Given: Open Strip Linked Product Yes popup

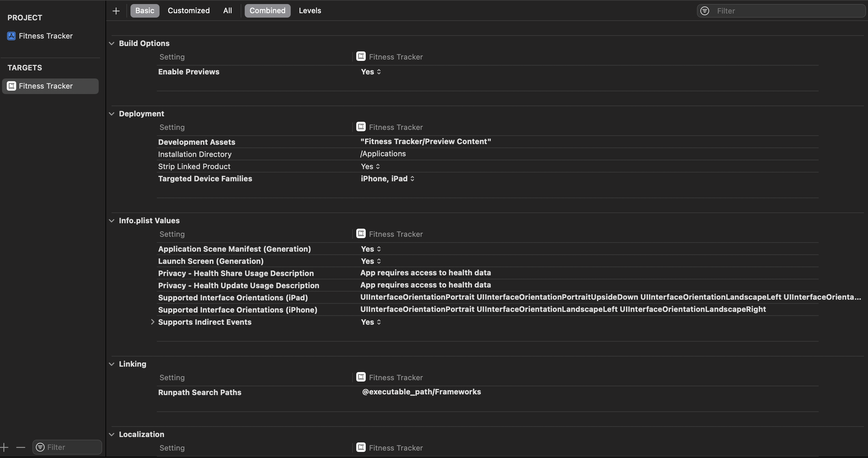Looking at the screenshot, I should pos(370,166).
